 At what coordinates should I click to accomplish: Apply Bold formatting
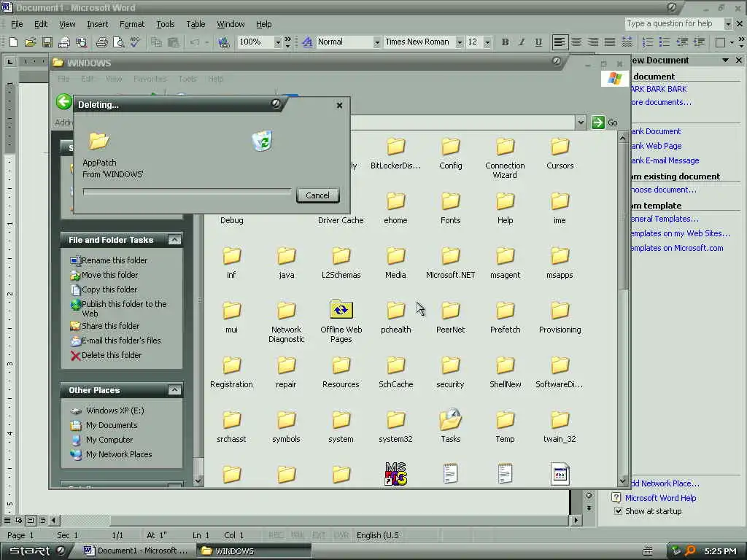pos(505,42)
